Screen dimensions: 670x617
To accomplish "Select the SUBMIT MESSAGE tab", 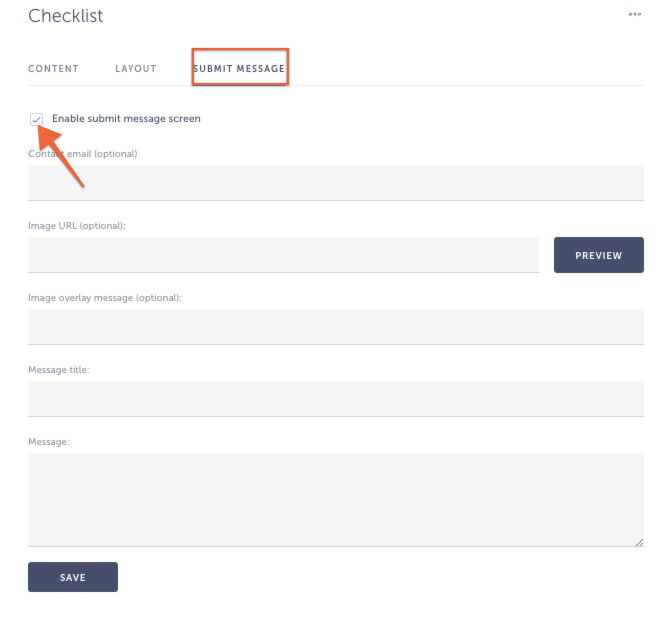I will pos(239,68).
